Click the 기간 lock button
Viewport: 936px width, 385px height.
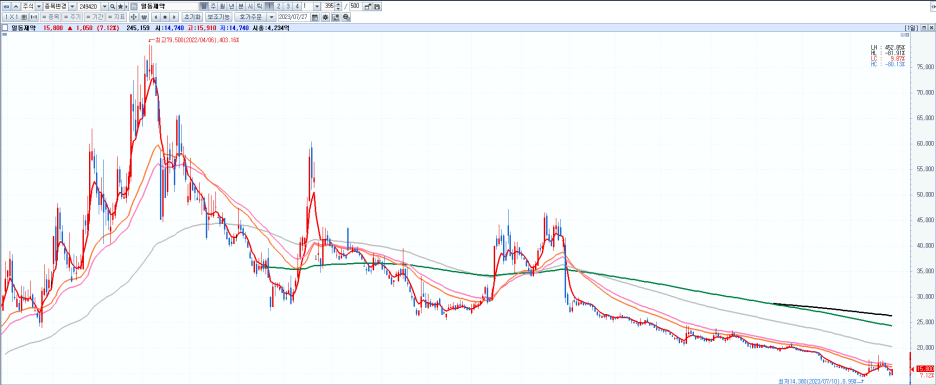[x=94, y=17]
